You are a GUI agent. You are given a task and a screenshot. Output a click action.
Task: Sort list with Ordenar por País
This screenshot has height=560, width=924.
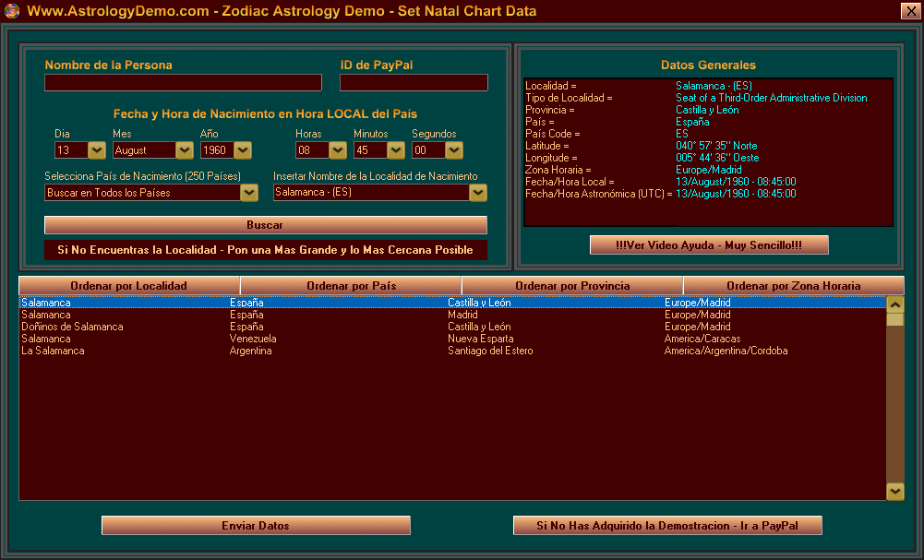[351, 286]
